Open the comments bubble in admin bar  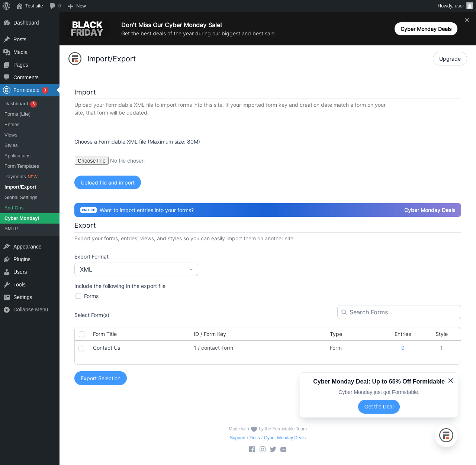(x=52, y=6)
